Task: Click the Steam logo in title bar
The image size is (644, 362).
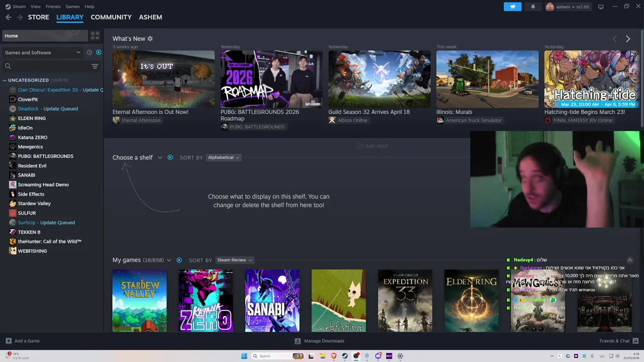Action: tap(8, 7)
